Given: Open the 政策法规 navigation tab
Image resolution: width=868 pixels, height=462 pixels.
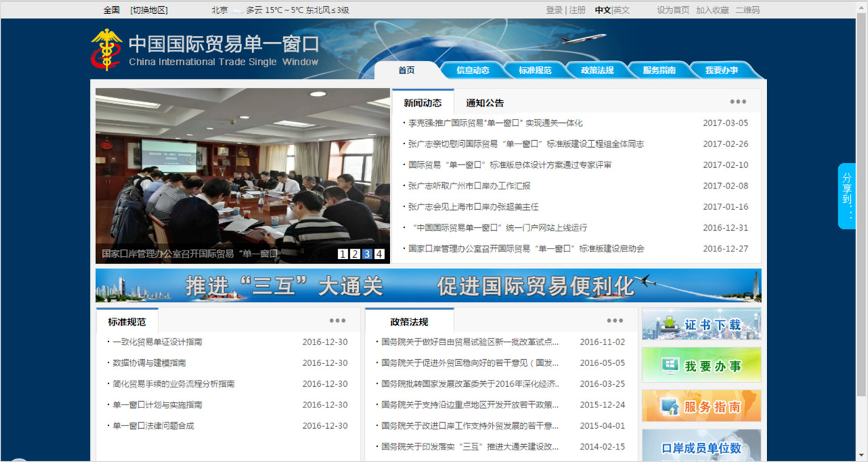Looking at the screenshot, I should click(x=597, y=70).
